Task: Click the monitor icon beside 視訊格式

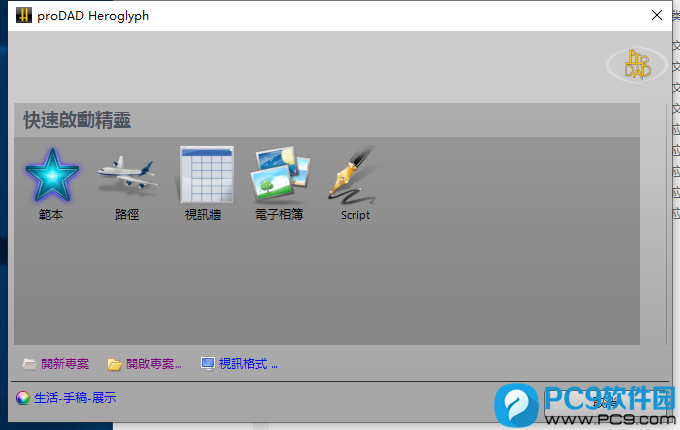Action: point(208,364)
